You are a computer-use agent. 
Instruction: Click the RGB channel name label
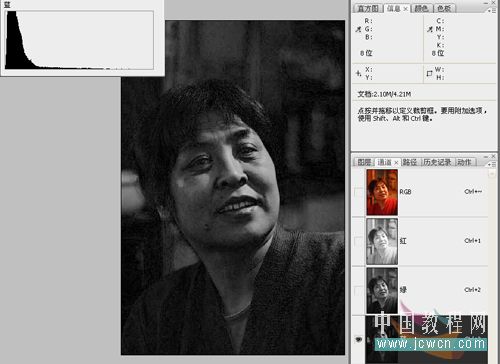pyautogui.click(x=405, y=192)
